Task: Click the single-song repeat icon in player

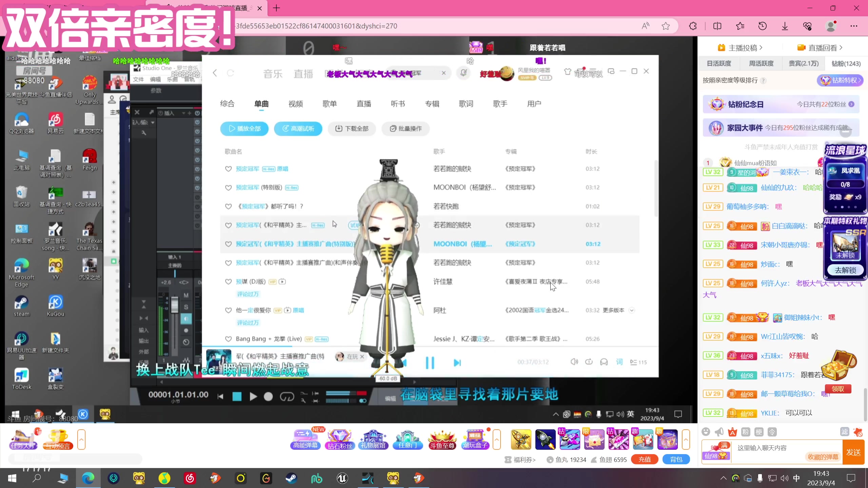Action: pyautogui.click(x=589, y=362)
